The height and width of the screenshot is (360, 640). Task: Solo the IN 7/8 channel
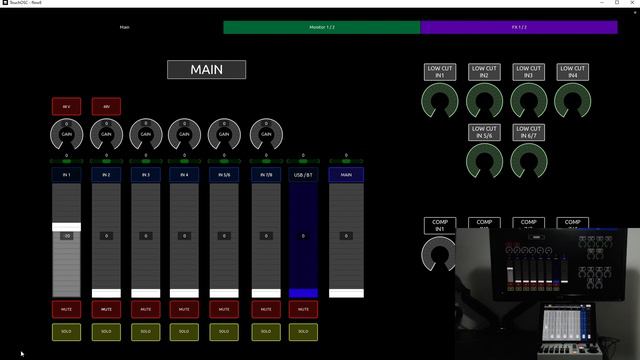pyautogui.click(x=266, y=332)
